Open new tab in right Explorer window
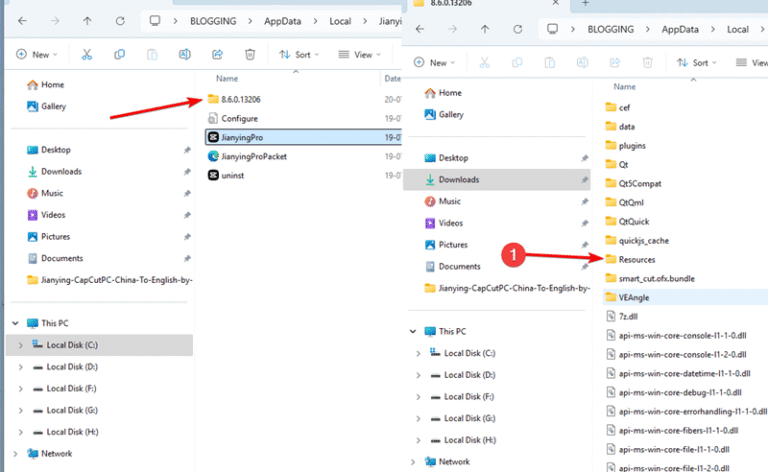 tap(585, 3)
